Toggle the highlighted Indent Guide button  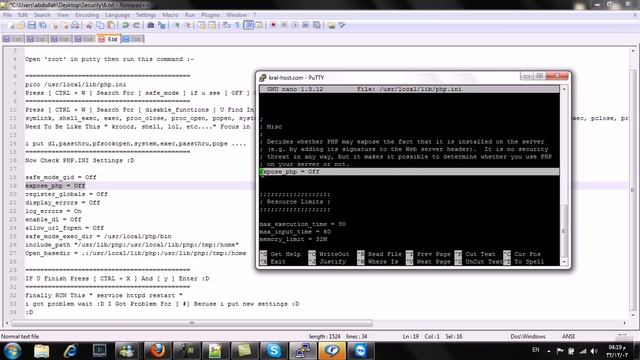pyautogui.click(x=248, y=25)
